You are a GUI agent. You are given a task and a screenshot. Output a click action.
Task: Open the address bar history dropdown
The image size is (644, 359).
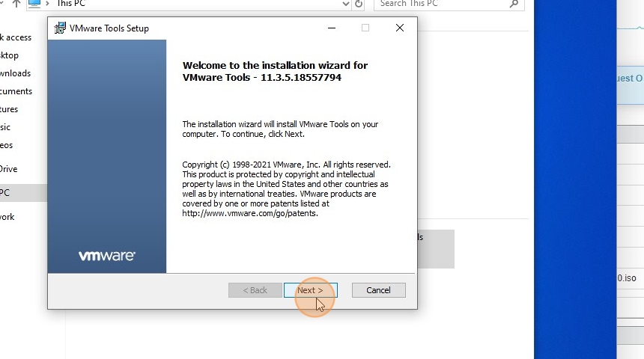pyautogui.click(x=346, y=4)
